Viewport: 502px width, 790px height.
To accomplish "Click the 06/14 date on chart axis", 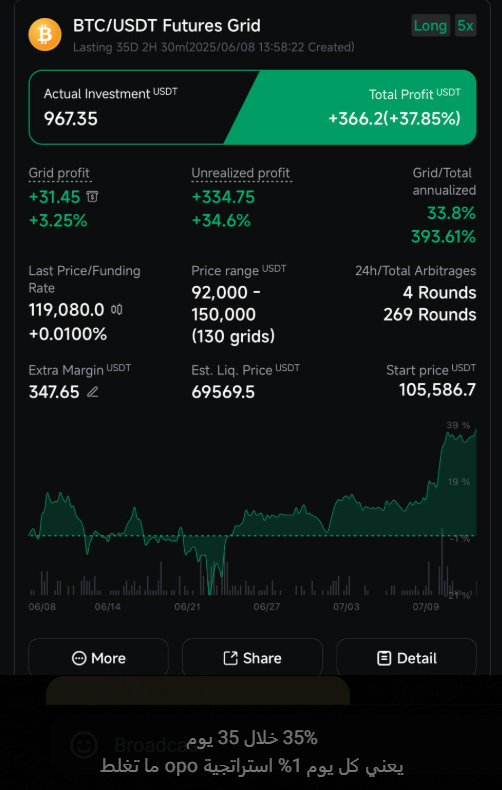I will [x=108, y=607].
